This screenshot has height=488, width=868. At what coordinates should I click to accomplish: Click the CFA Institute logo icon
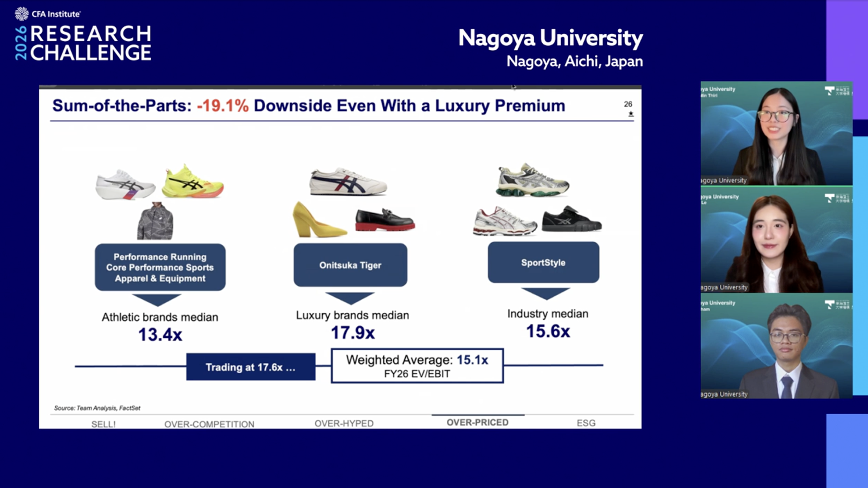pyautogui.click(x=22, y=14)
